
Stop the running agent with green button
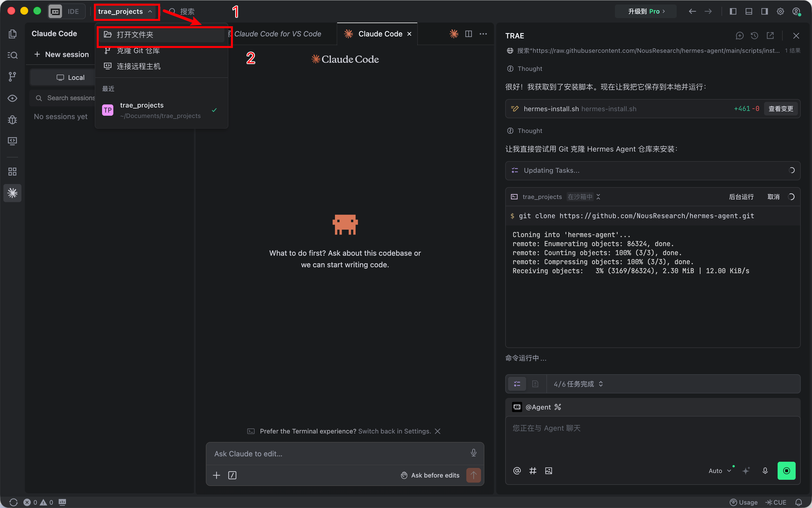(x=787, y=471)
